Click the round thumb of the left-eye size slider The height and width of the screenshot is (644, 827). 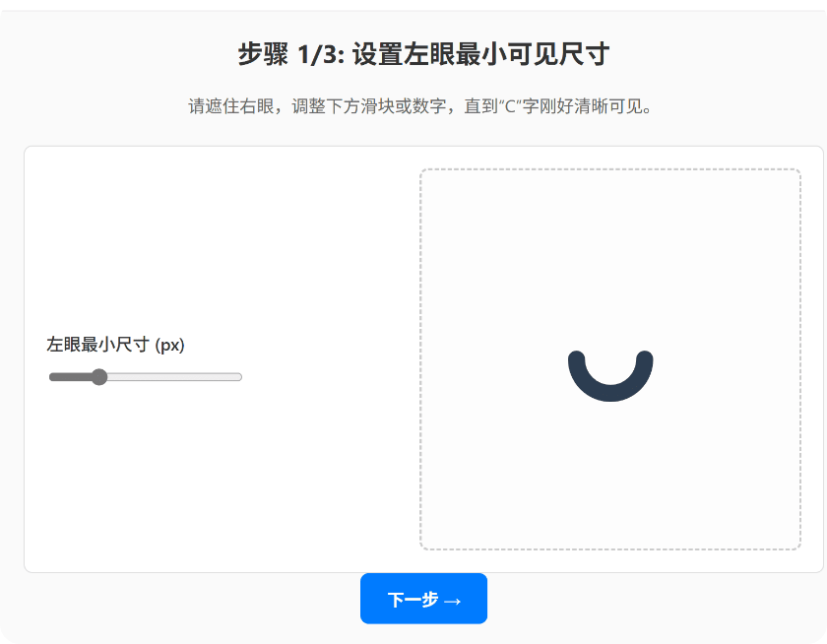[x=99, y=377]
